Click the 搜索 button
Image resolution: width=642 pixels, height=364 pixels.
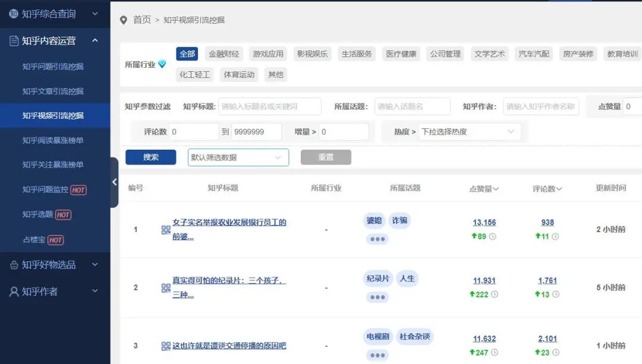(x=150, y=157)
